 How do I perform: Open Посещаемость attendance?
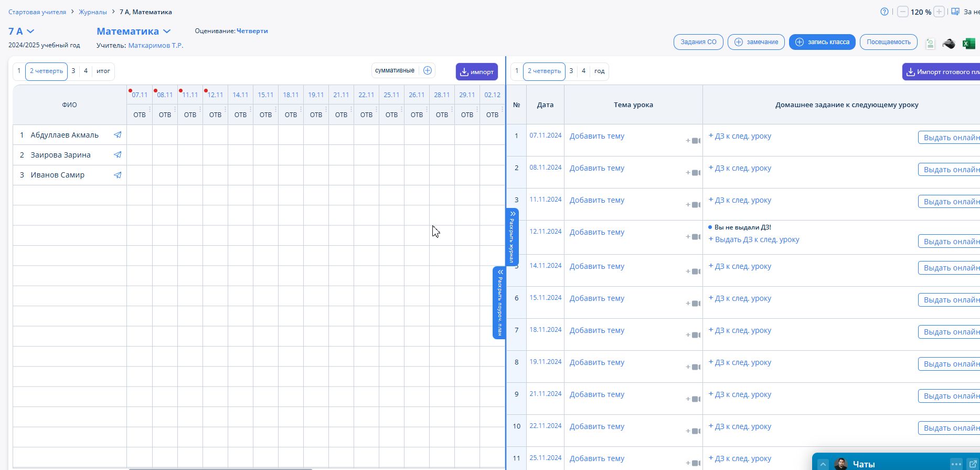coord(889,42)
